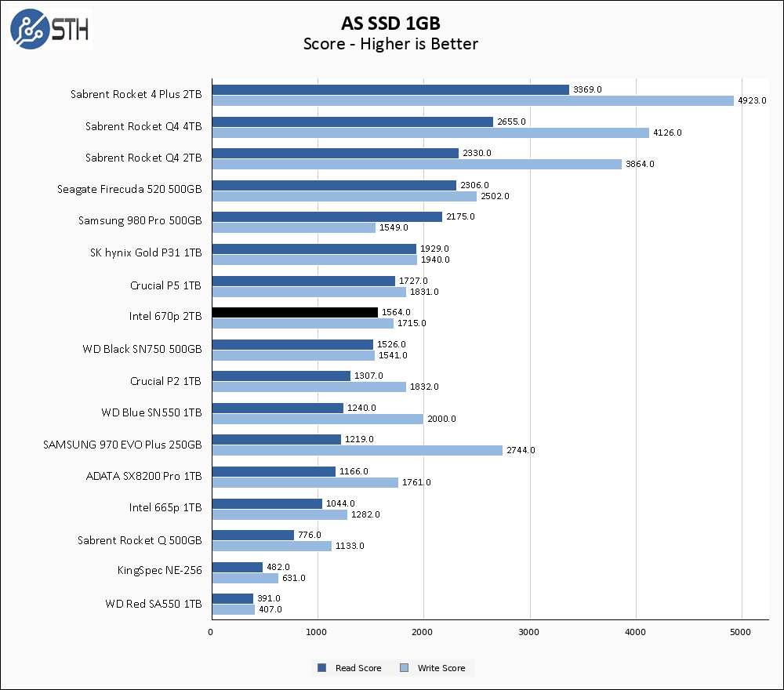
Task: Select the Sabrent Rocket Q4 2TB label
Action: pos(143,158)
